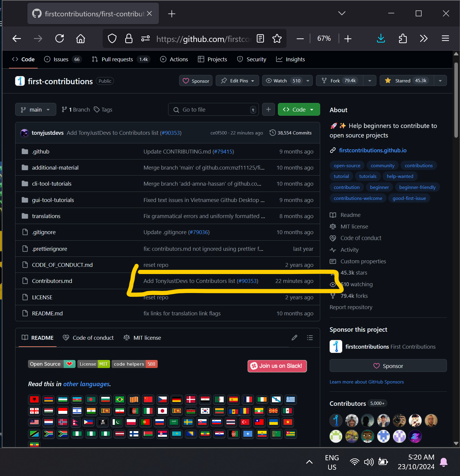List all tabs dropdown chevron
The height and width of the screenshot is (476, 460).
[342, 13]
